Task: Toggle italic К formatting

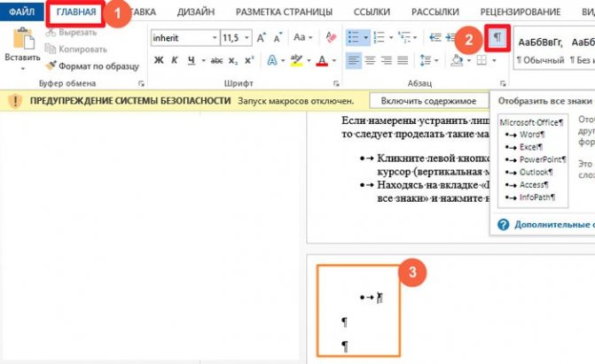Action: point(175,60)
